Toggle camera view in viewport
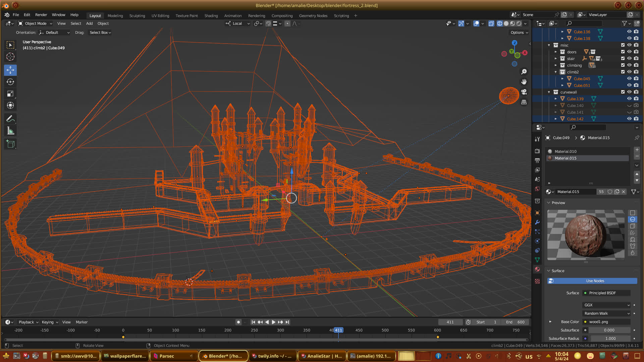The image size is (644, 362). [x=524, y=92]
